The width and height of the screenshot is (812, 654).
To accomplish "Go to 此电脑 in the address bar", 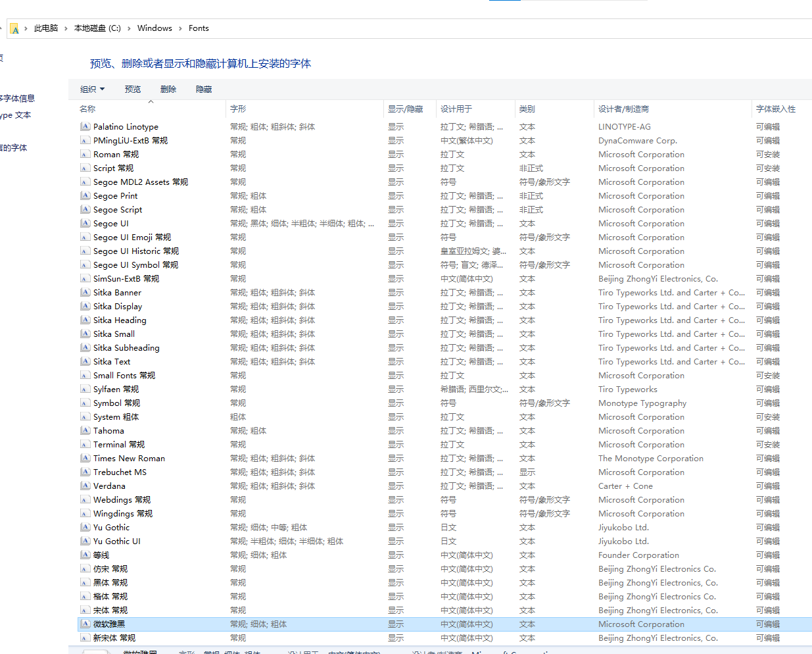I will (x=46, y=28).
